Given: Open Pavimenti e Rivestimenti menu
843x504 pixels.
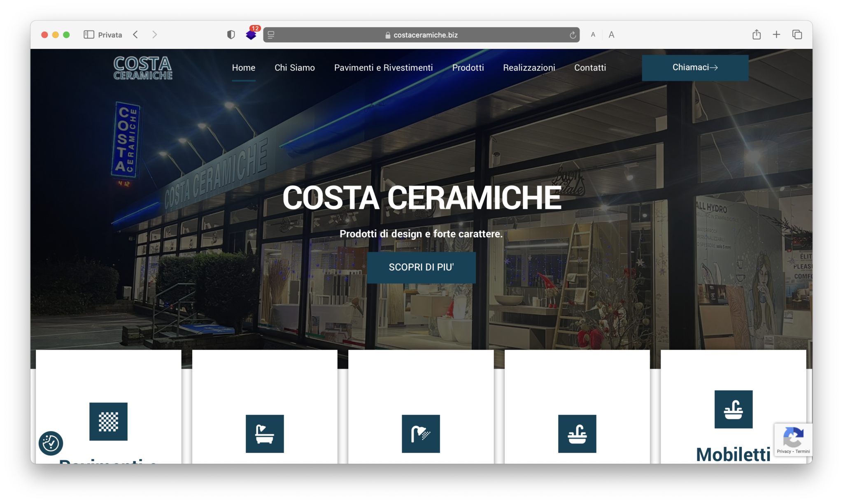Looking at the screenshot, I should (384, 67).
